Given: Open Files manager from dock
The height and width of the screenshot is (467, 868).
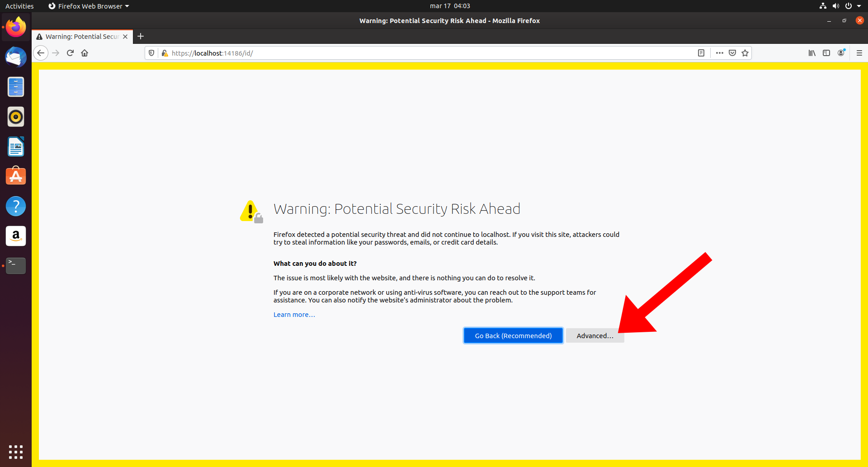Looking at the screenshot, I should coord(16,87).
